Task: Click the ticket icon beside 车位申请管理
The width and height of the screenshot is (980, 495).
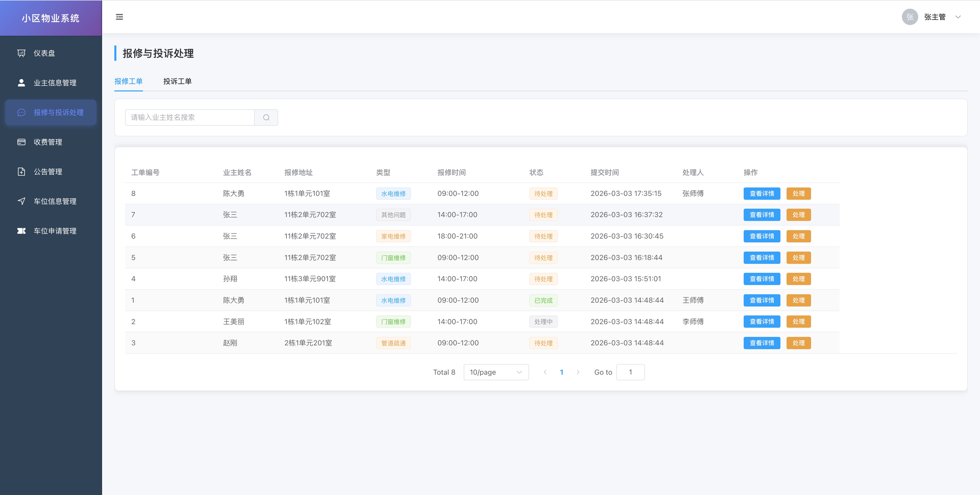Action: pyautogui.click(x=21, y=231)
